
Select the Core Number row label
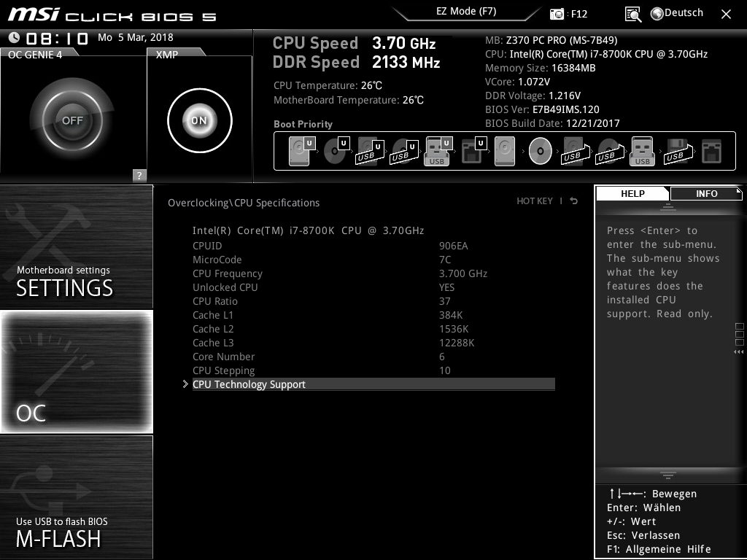(223, 356)
